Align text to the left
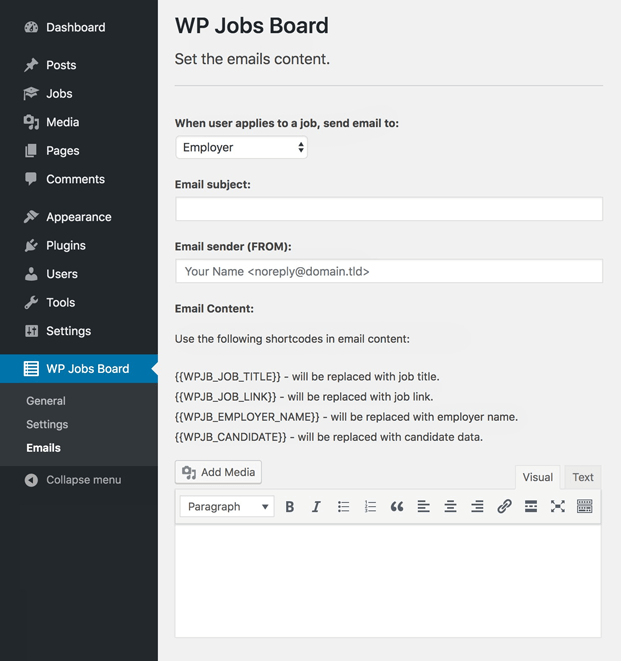Screen dimensions: 621x661 click(424, 506)
